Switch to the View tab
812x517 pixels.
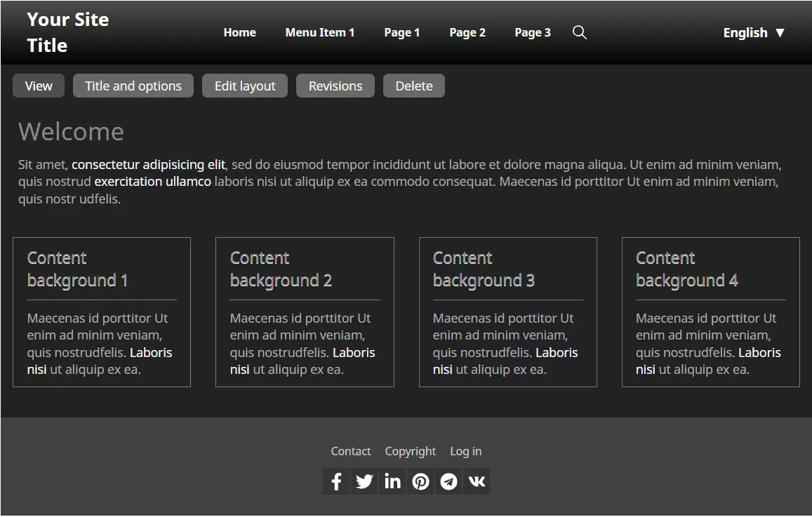coord(39,86)
